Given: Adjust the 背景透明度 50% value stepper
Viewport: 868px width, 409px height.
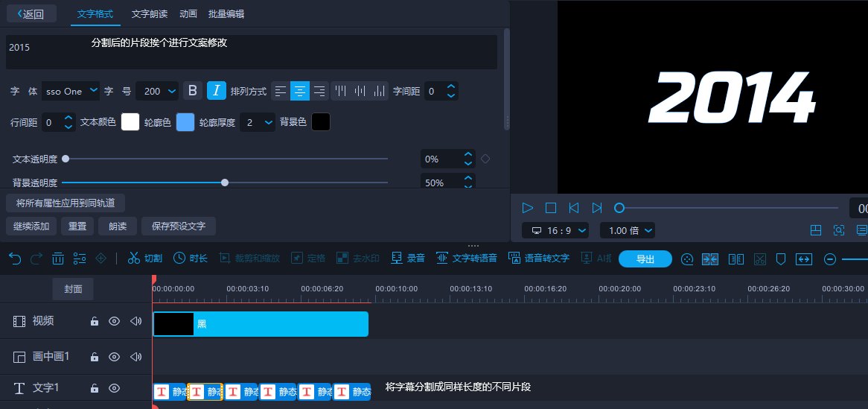Looking at the screenshot, I should [x=468, y=183].
